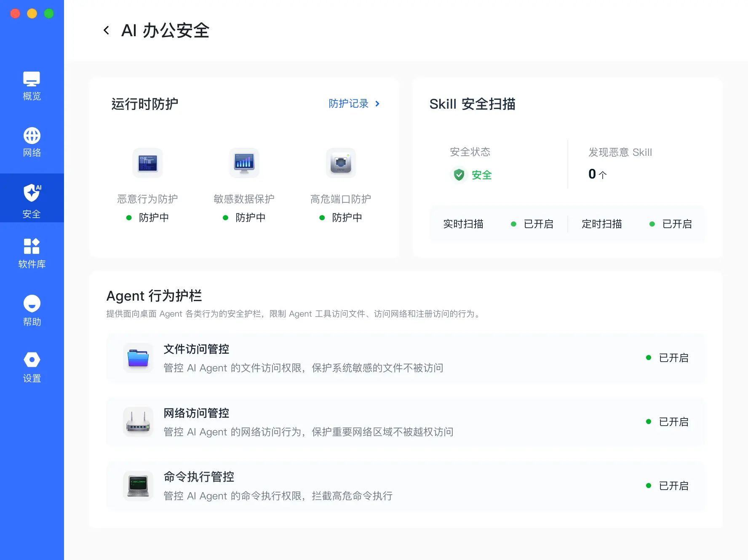
Task: Click the 恶意行为防护 terminal icon
Action: [x=147, y=163]
